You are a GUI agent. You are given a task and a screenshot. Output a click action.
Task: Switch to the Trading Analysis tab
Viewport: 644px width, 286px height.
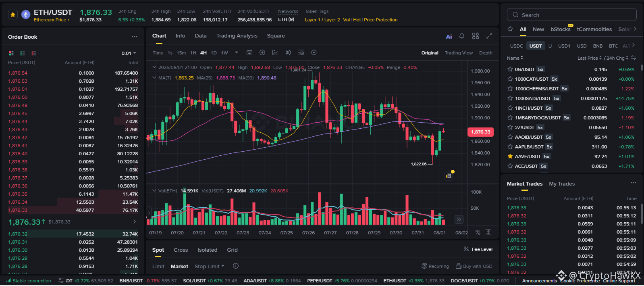pos(237,36)
